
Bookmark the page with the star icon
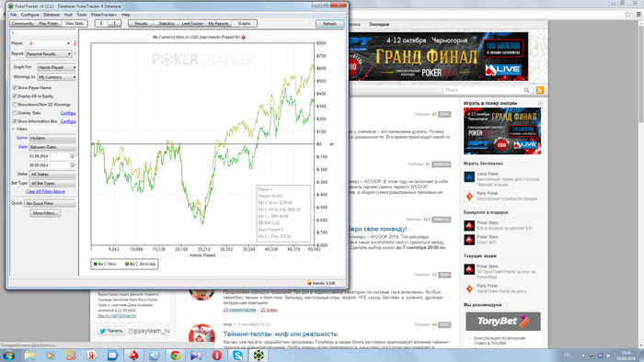[x=627, y=15]
